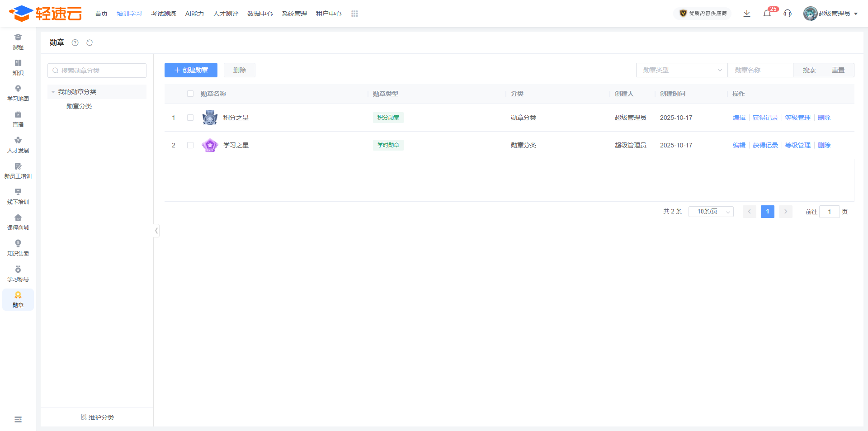868x431 pixels.
Task: Click the download icon in header
Action: coord(747,14)
